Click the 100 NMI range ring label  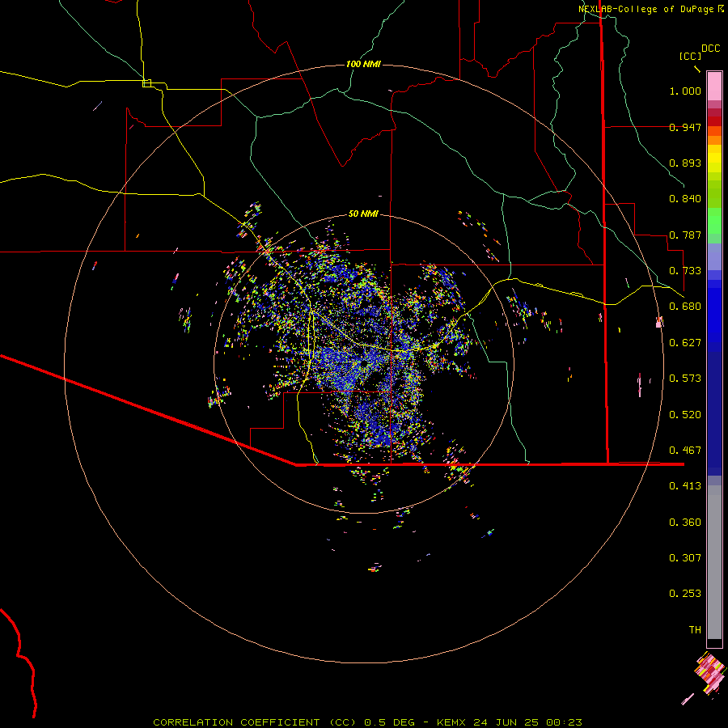pos(363,64)
